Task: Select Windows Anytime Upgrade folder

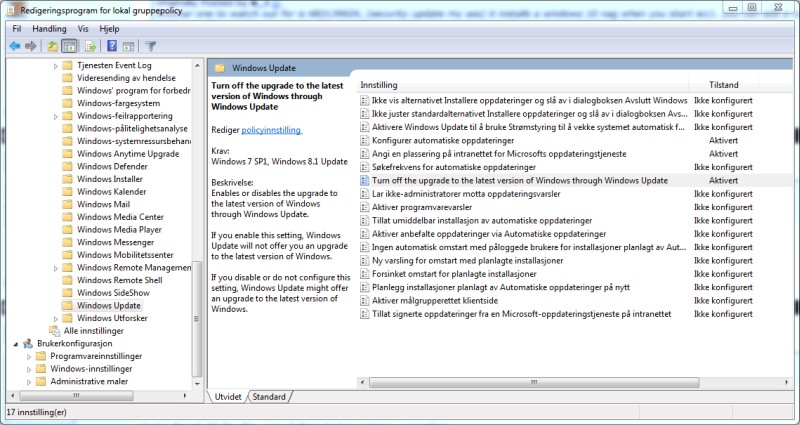Action: coord(128,154)
